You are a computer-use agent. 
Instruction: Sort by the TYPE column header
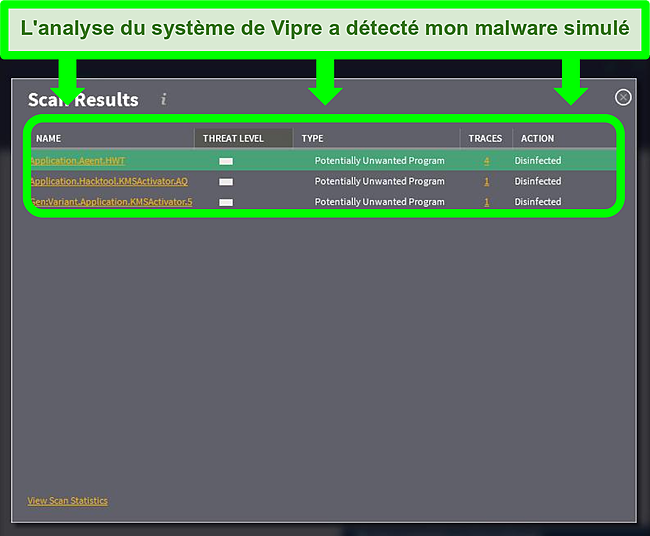point(312,138)
